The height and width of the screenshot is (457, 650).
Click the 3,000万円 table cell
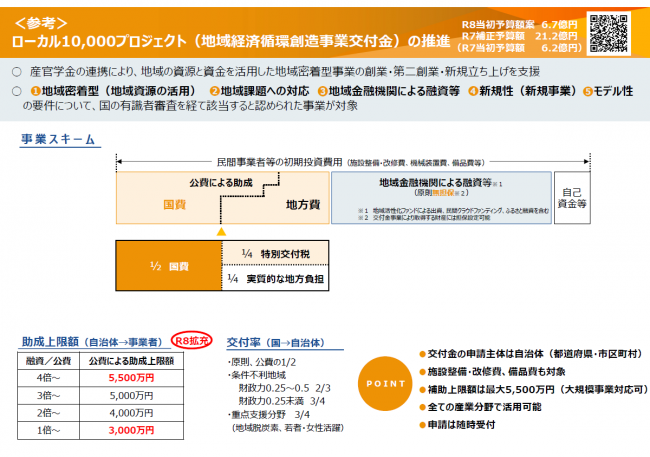(131, 430)
